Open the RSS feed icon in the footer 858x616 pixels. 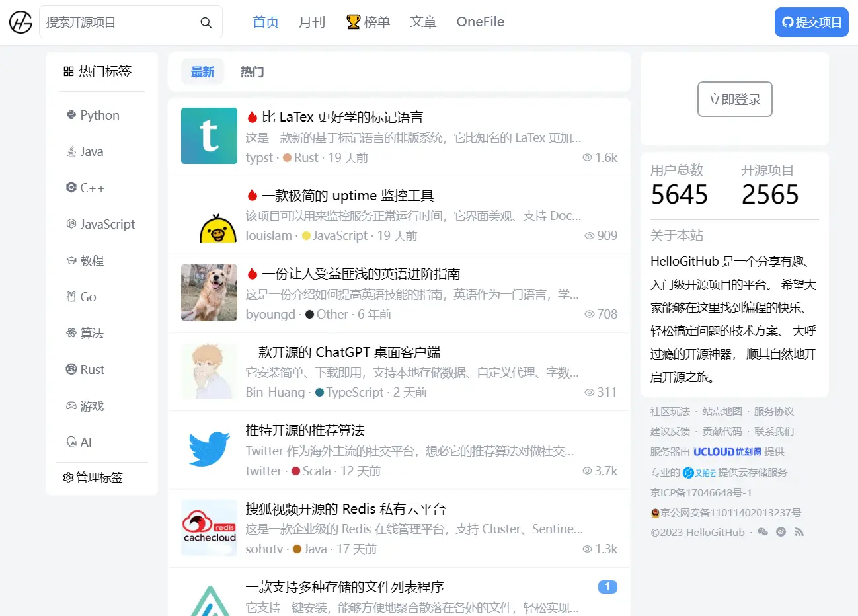tap(799, 532)
